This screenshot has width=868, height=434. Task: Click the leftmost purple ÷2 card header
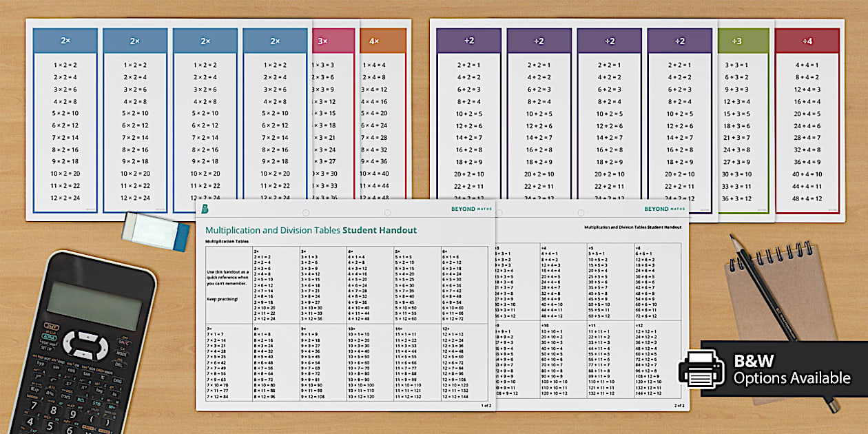click(x=469, y=41)
